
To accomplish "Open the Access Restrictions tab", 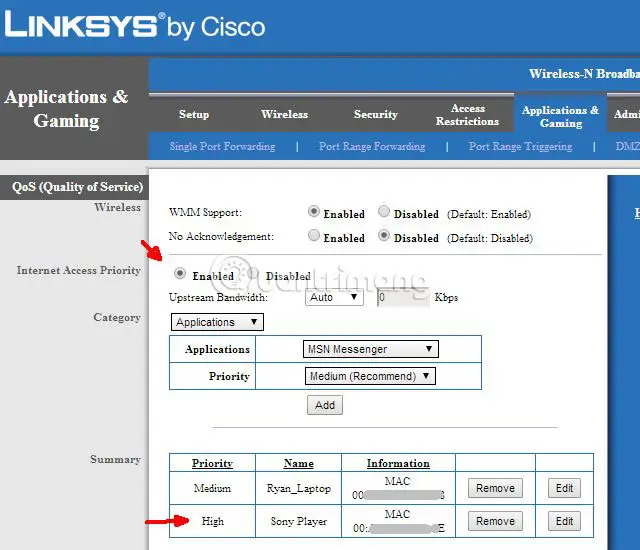I will tap(467, 115).
